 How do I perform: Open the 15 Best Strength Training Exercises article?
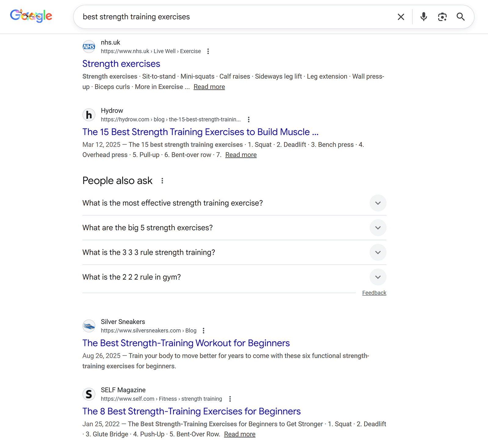[x=200, y=132]
